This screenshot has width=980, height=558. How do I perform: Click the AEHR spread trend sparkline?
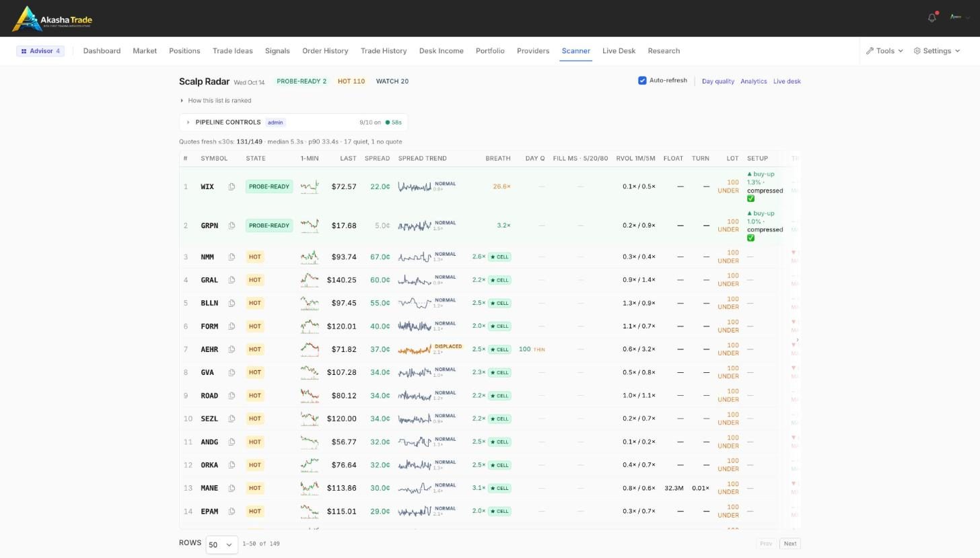pyautogui.click(x=415, y=349)
